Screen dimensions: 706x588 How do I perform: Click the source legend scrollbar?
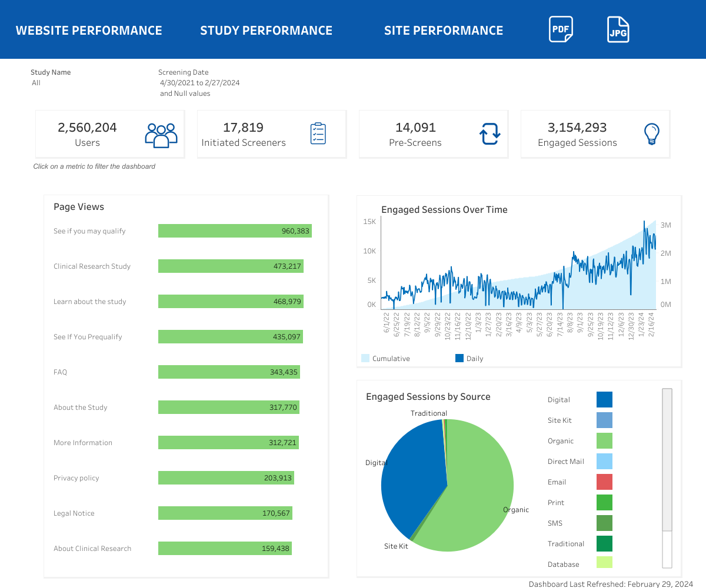(667, 459)
